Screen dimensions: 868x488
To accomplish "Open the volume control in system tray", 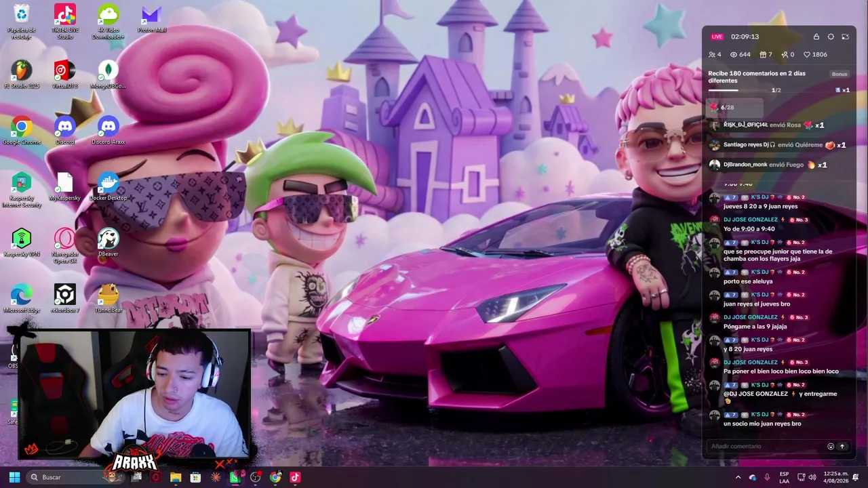I will click(x=812, y=477).
